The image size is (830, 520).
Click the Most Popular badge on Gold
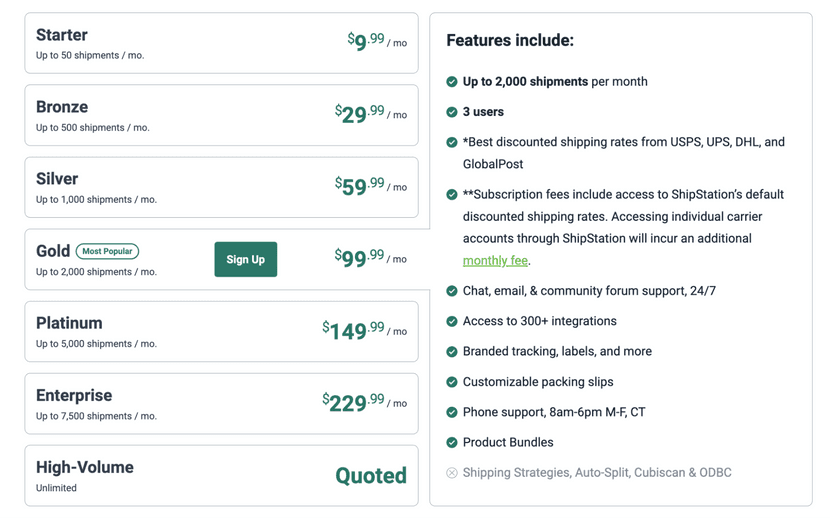[x=107, y=251]
